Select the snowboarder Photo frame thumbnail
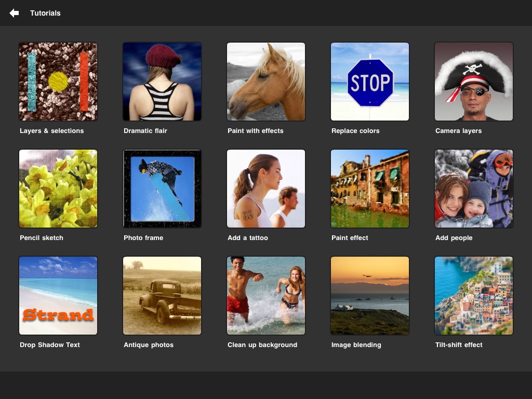 pyautogui.click(x=162, y=189)
